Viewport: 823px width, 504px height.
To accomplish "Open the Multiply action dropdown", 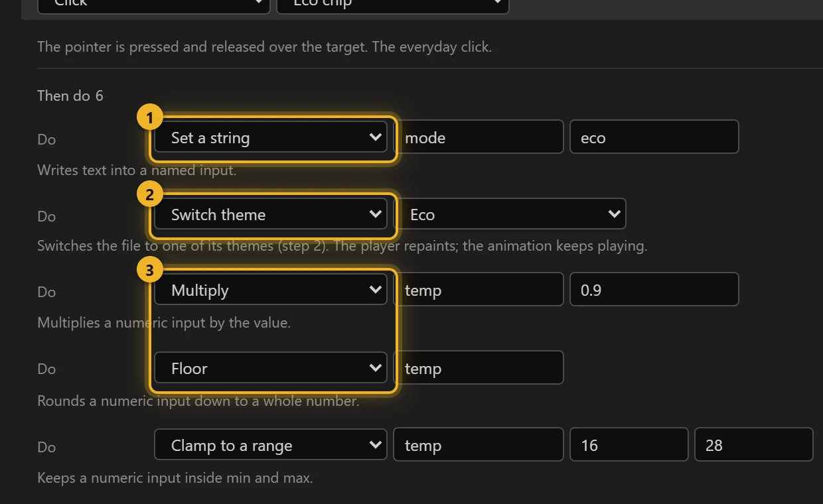I will coord(271,289).
